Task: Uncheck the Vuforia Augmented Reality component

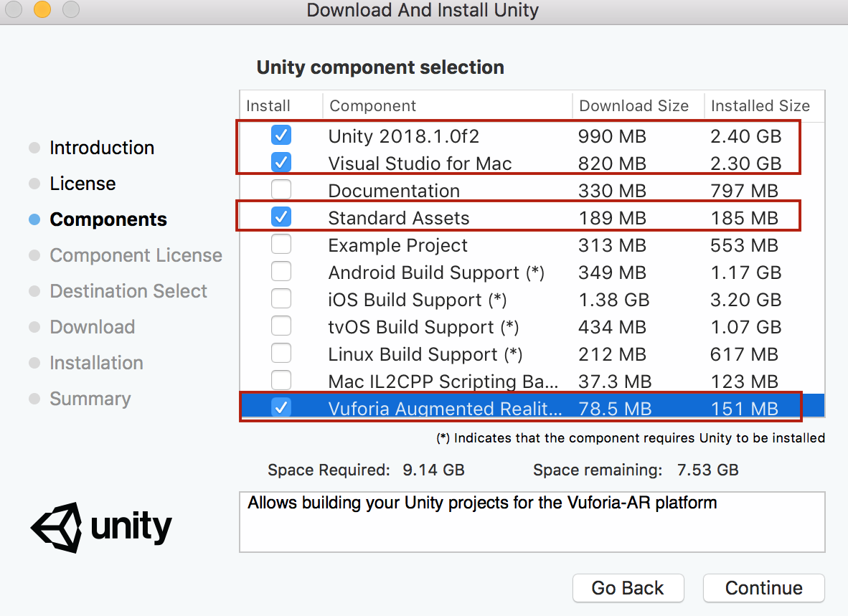Action: point(281,407)
